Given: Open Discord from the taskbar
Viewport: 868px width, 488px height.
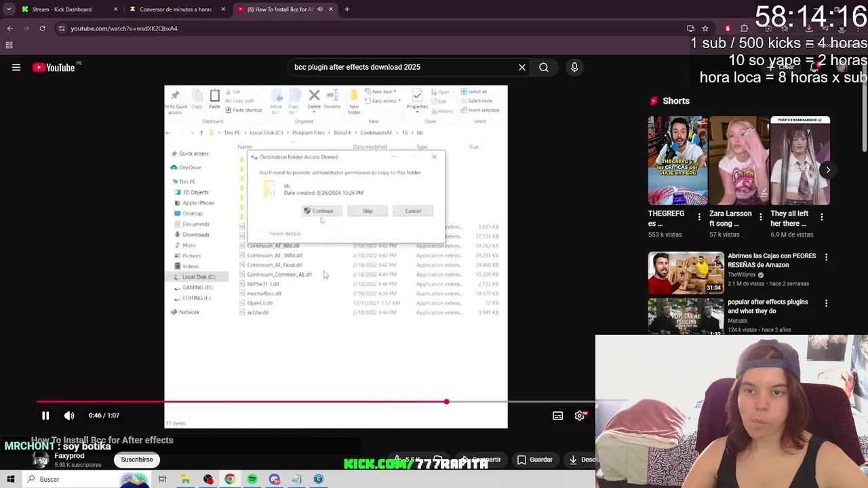Looking at the screenshot, I should click(x=275, y=479).
